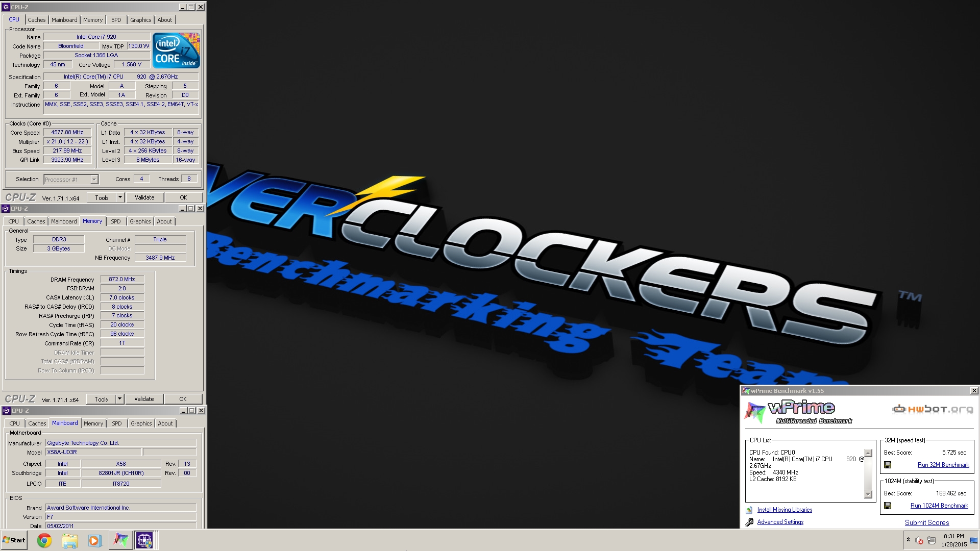The width and height of the screenshot is (980, 551).
Task: Click the wPrime logo graphic
Action: point(798,412)
